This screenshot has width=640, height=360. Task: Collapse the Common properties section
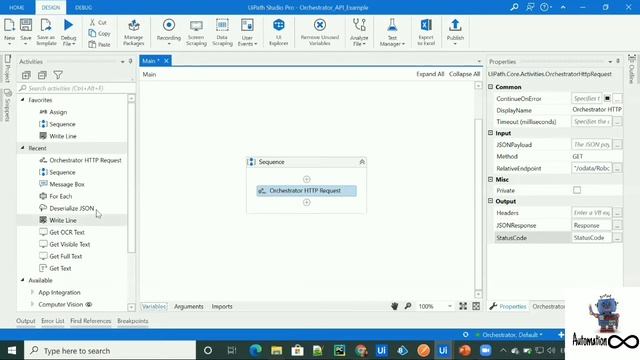491,87
